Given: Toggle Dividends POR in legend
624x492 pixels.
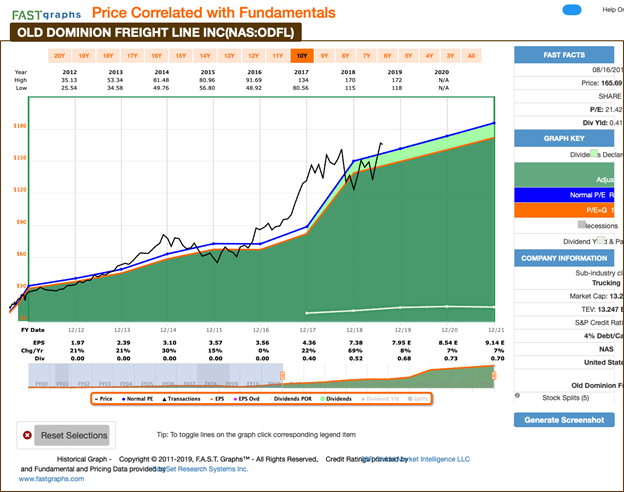Looking at the screenshot, I should (291, 398).
